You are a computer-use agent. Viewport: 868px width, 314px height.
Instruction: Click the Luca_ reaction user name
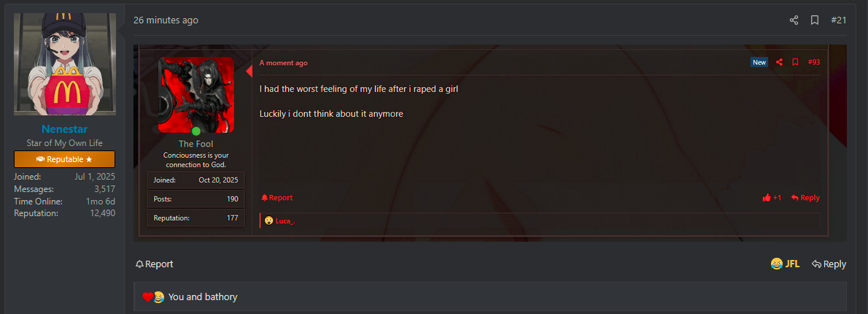[284, 221]
